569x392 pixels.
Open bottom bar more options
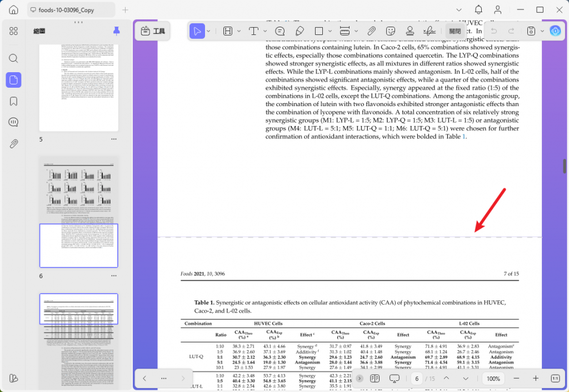tap(164, 379)
